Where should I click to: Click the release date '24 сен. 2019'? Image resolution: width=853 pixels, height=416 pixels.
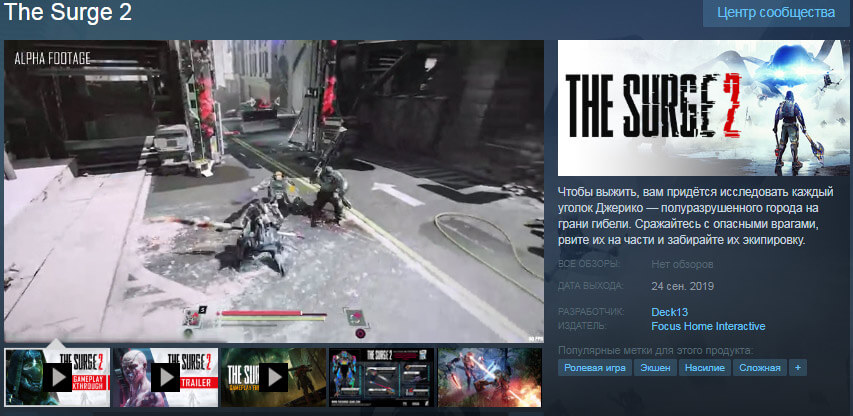point(682,286)
